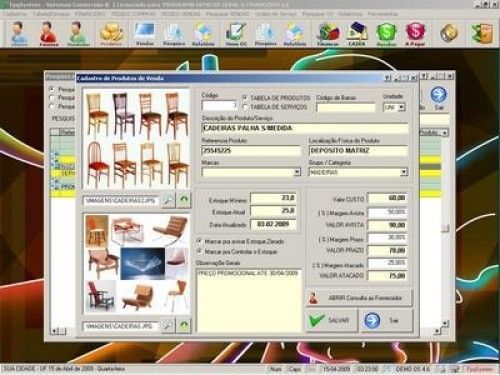Open the Fornecedores toolbar icon
Image resolution: width=500 pixels, height=375 pixels.
48,34
